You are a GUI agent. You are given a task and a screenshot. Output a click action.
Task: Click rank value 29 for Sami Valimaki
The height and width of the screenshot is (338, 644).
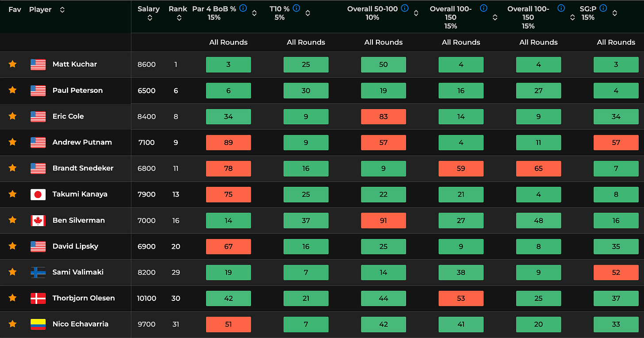[176, 272]
